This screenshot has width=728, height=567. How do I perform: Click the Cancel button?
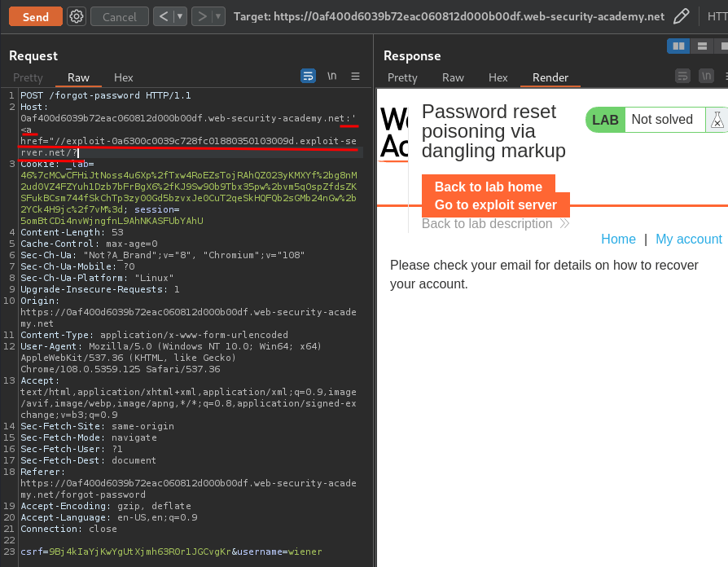[x=120, y=17]
